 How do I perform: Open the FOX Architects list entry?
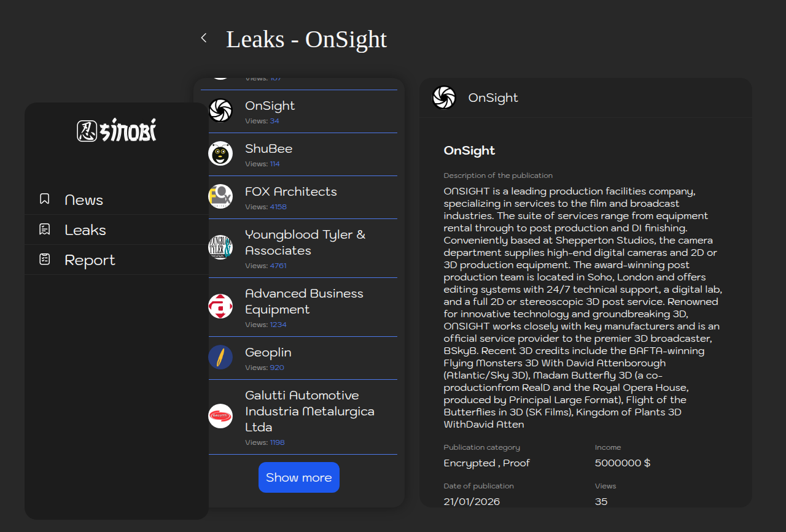pos(291,191)
